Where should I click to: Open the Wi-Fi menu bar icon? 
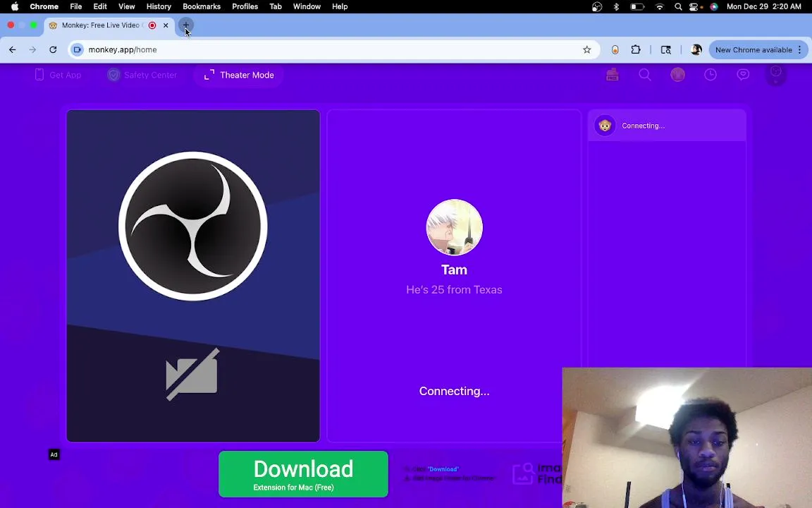(x=659, y=6)
